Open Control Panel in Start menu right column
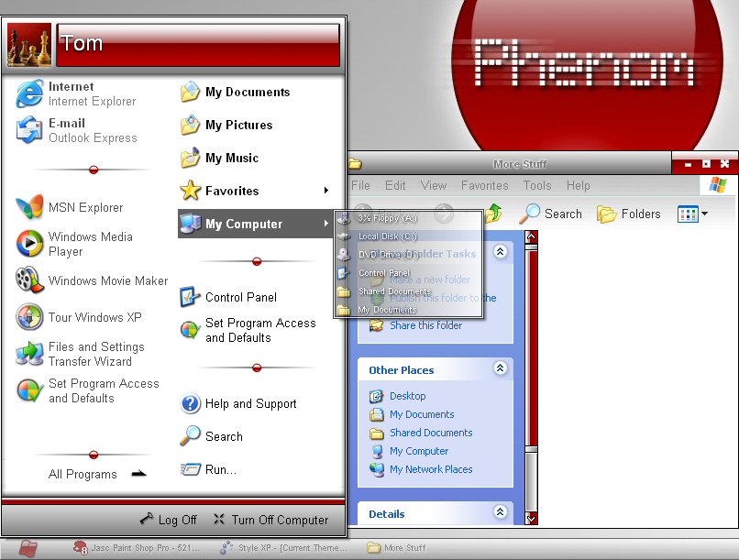 click(x=228, y=297)
